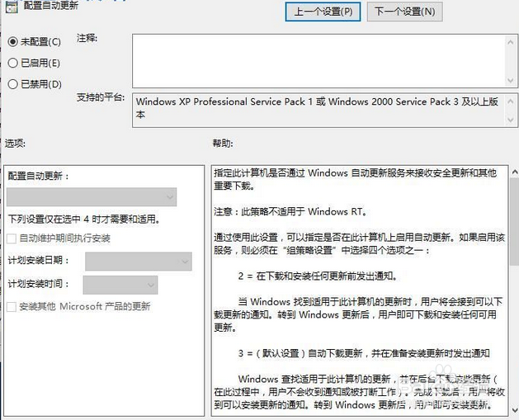The image size is (519, 420).
Task: Click help panel scrollbar up arrow
Action: pos(515,172)
